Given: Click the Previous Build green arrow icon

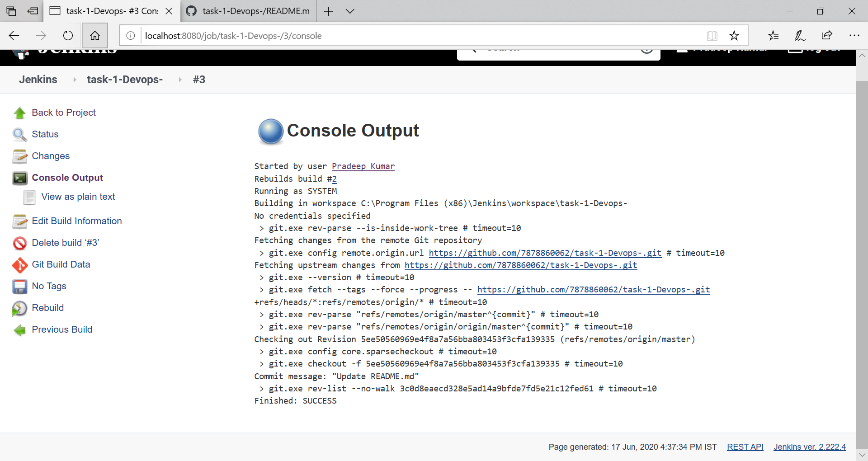Looking at the screenshot, I should tap(20, 330).
